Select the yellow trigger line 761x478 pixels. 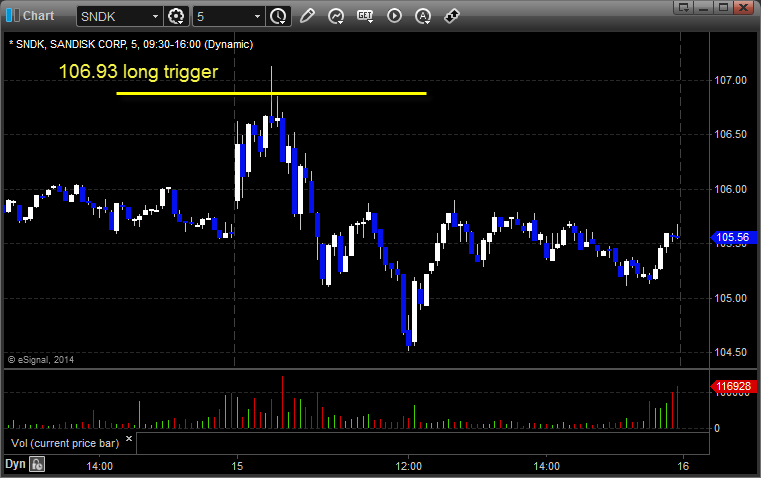271,93
